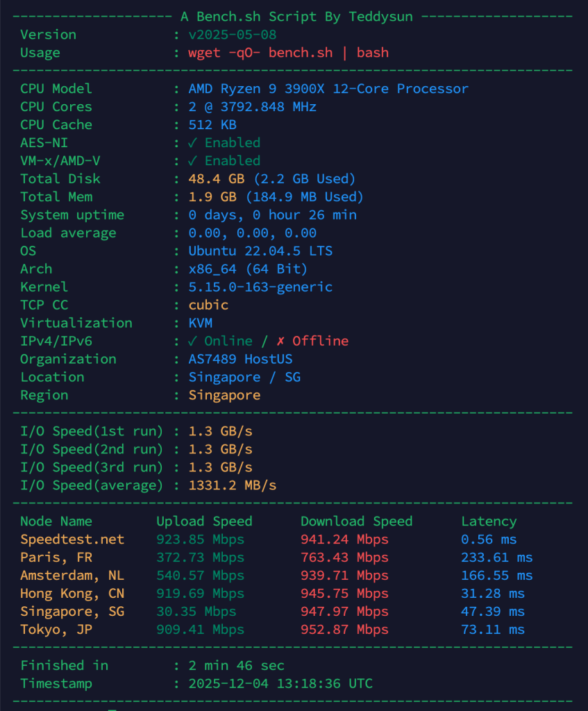This screenshot has width=588, height=711.
Task: Click the checkmark on the VM-x/AMD-V row
Action: point(193,161)
